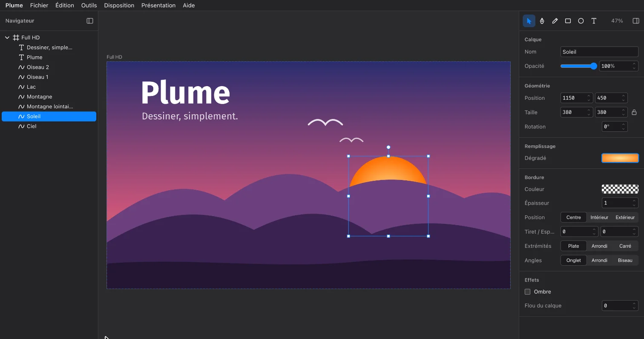
Task: Toggle the right inspector panel icon
Action: pos(635,21)
